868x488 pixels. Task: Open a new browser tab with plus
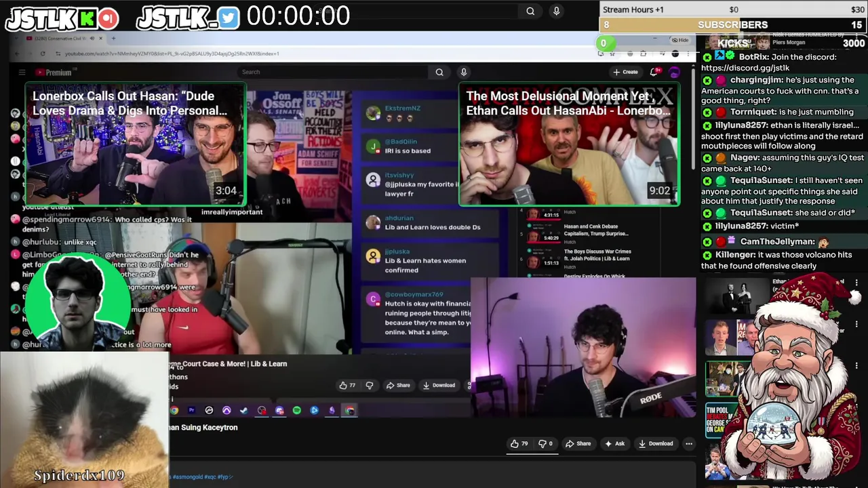click(x=113, y=39)
